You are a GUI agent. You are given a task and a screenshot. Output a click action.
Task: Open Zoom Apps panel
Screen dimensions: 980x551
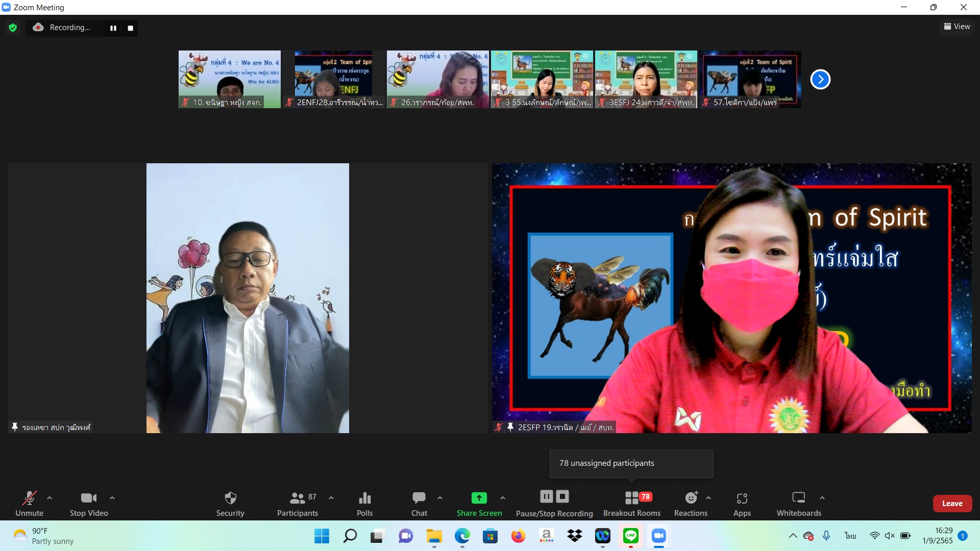[x=742, y=503]
